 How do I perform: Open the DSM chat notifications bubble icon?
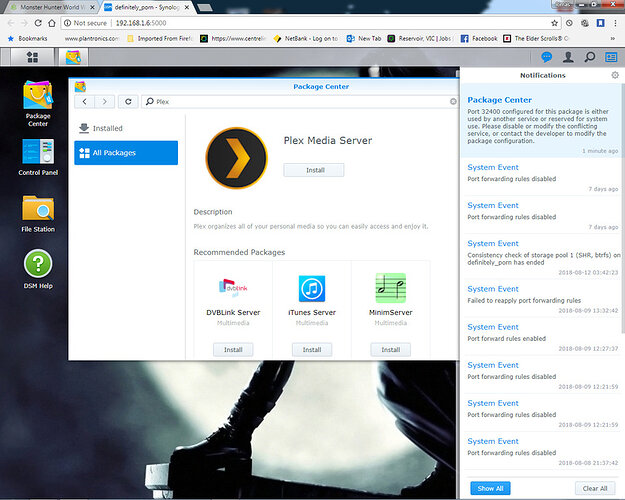(547, 57)
